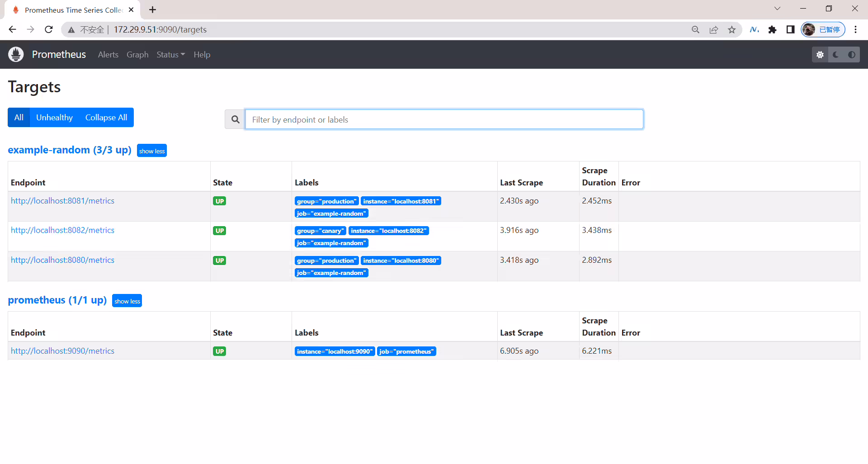Image resolution: width=868 pixels, height=464 pixels.
Task: Open the Extensions puzzle icon
Action: [772, 29]
